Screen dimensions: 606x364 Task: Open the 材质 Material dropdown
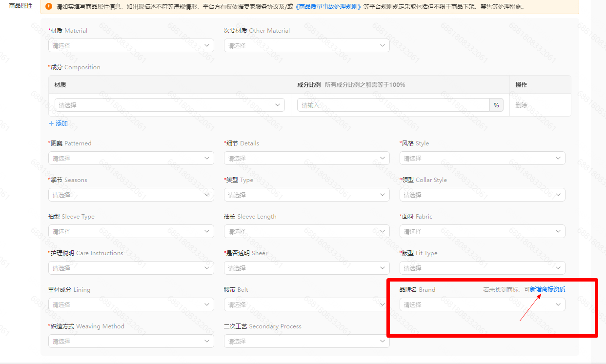[131, 45]
